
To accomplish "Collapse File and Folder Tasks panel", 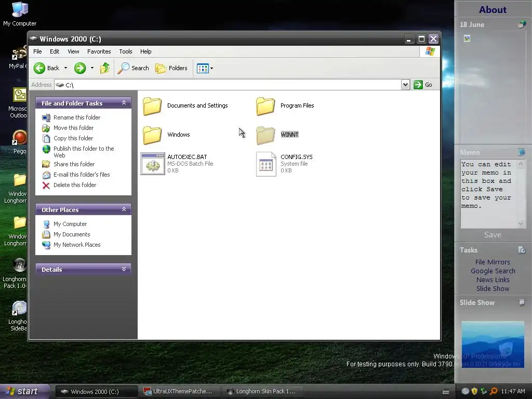I will point(124,103).
